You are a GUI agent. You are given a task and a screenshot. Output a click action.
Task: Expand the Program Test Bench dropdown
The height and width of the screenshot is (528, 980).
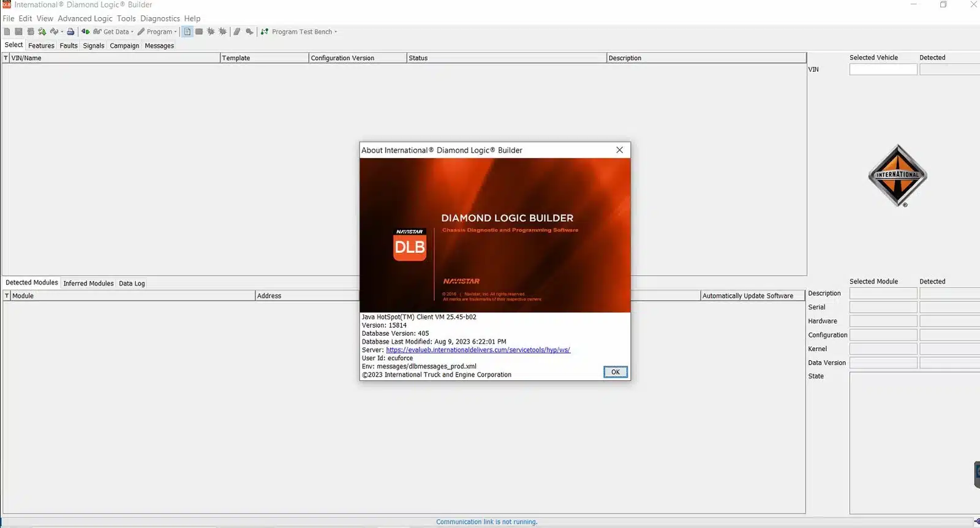(336, 32)
